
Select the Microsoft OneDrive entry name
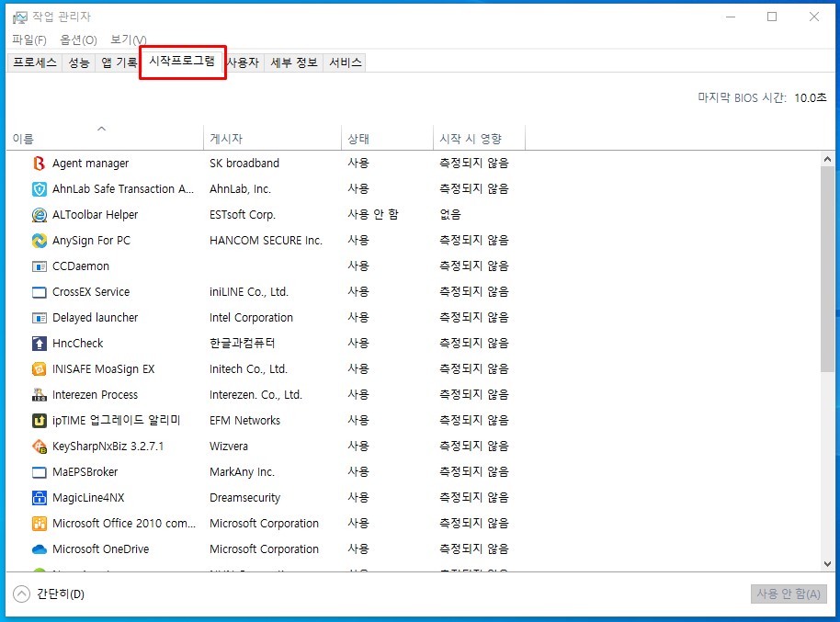click(101, 549)
